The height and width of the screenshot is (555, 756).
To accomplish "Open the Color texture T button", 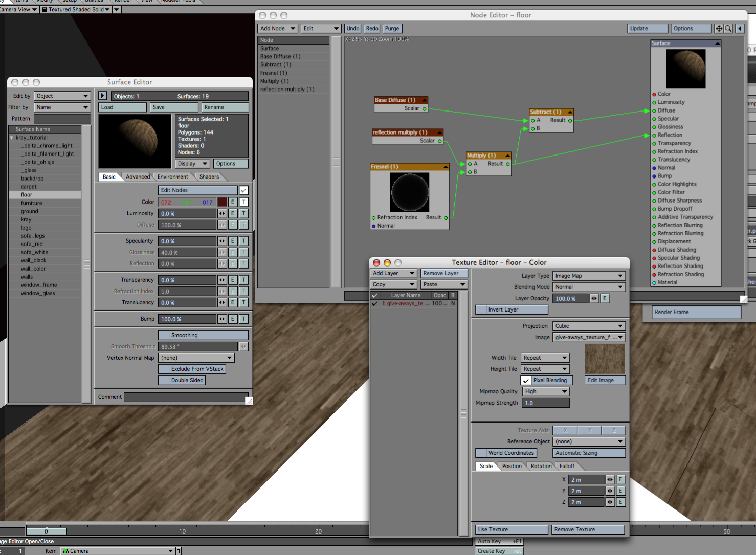I will tap(243, 202).
